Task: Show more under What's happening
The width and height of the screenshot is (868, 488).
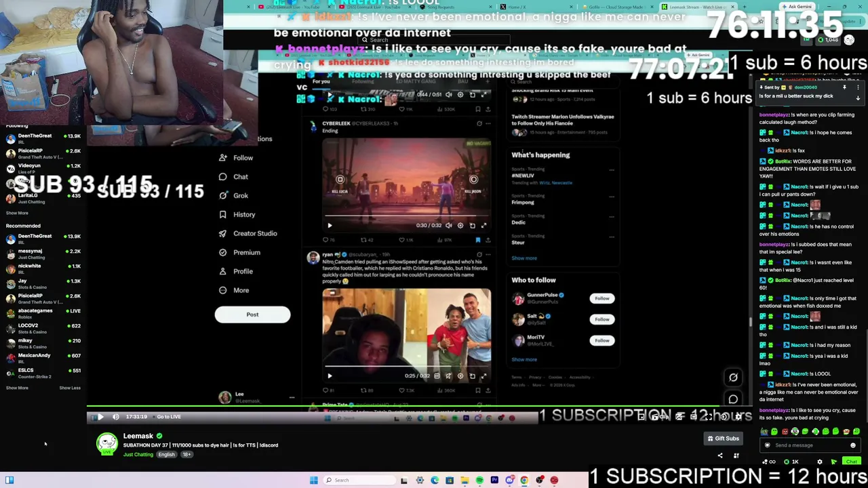Action: click(524, 258)
